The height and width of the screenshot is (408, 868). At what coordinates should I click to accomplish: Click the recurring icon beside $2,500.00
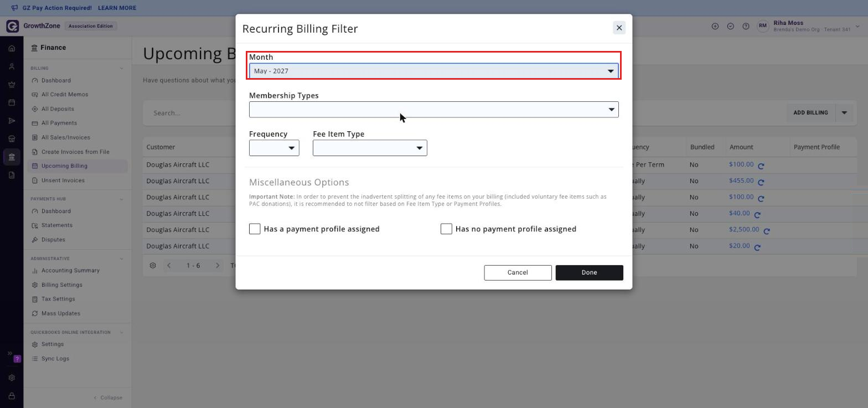[x=767, y=231]
